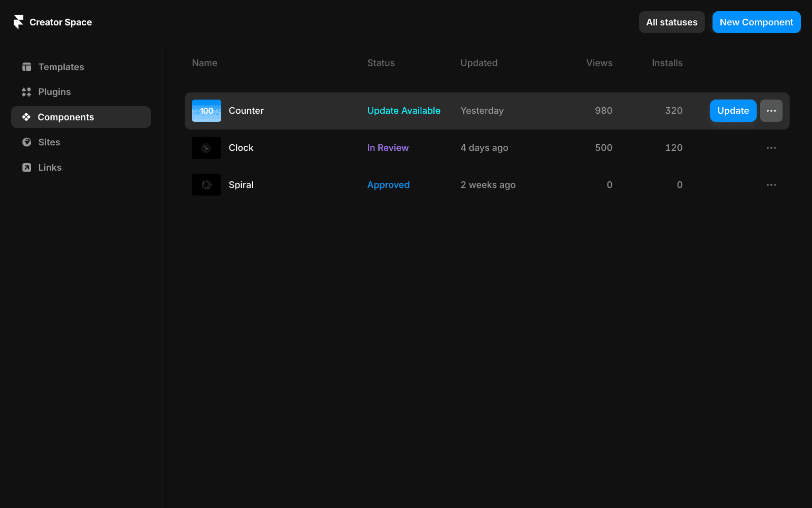This screenshot has height=508, width=812.
Task: Open the Clock component row
Action: (x=241, y=147)
